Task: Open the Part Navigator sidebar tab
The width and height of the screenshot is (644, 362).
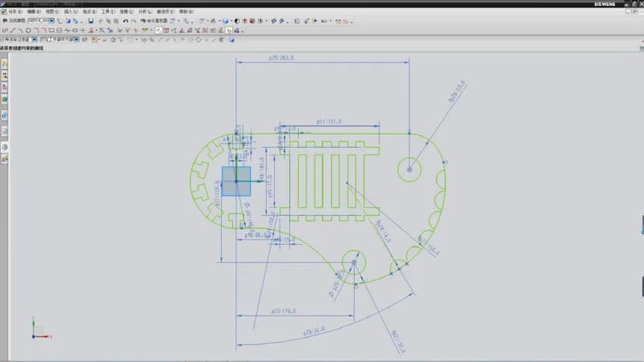Action: (x=4, y=87)
